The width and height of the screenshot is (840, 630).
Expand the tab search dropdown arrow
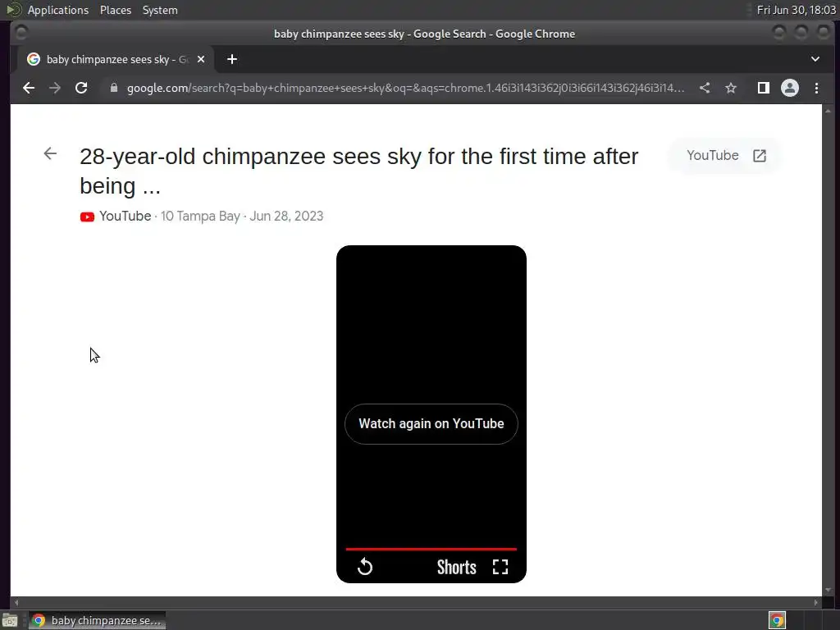[x=815, y=59]
